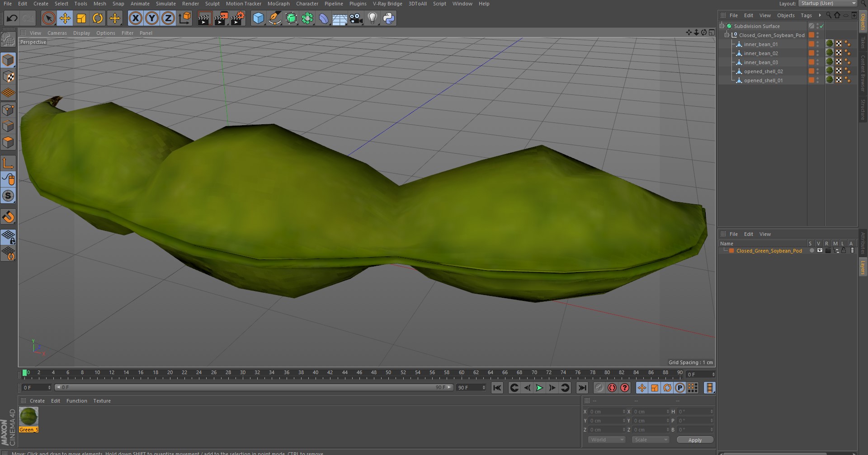Toggle Z axis lock

pyautogui.click(x=168, y=19)
